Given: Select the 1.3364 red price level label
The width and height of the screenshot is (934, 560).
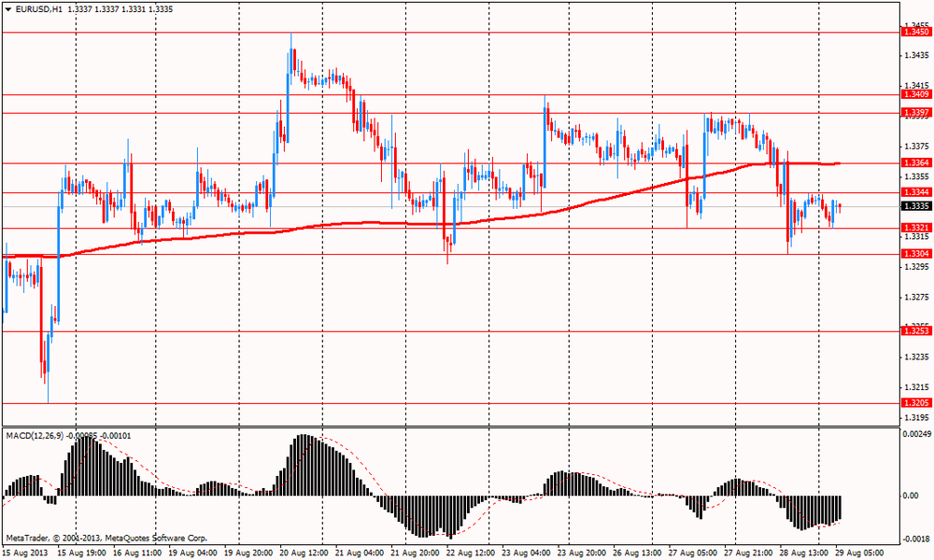Looking at the screenshot, I should 917,163.
